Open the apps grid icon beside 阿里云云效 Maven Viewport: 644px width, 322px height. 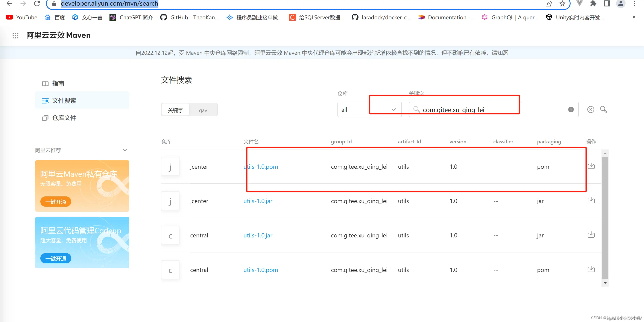(x=15, y=35)
